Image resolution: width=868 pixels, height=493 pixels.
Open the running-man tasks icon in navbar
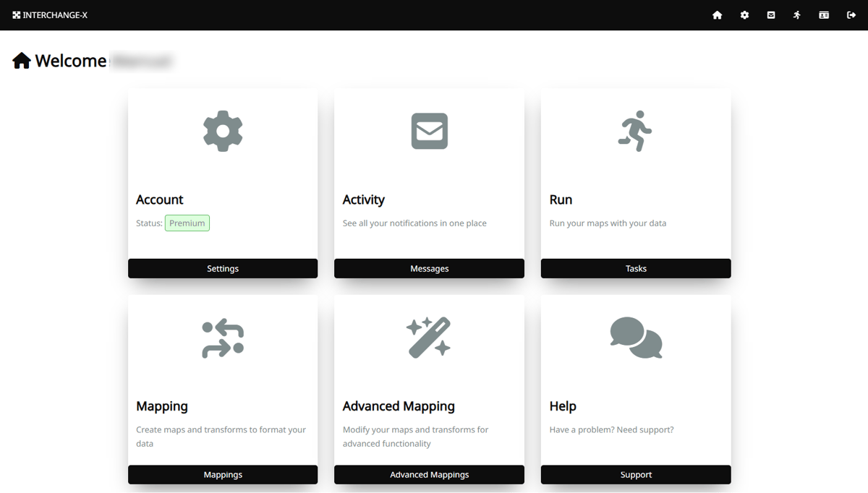[797, 15]
